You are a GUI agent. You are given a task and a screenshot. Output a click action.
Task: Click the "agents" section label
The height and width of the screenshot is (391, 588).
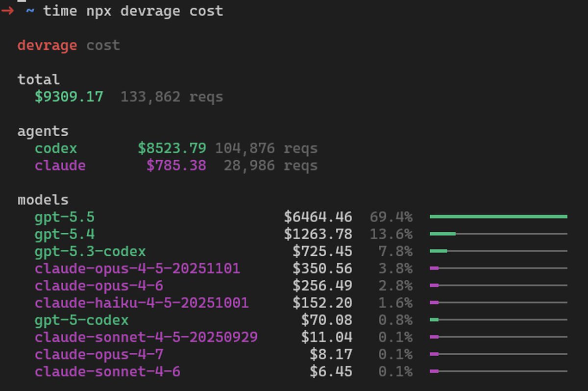coord(43,131)
